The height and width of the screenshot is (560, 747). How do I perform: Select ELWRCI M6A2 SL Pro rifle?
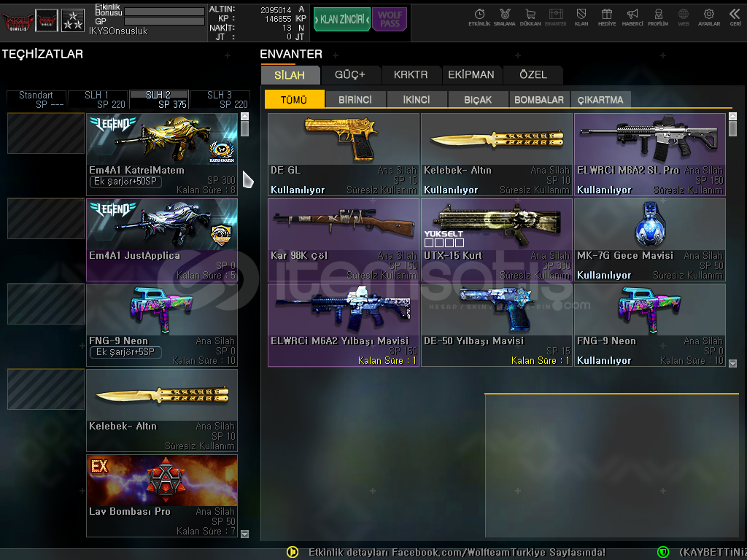650,155
